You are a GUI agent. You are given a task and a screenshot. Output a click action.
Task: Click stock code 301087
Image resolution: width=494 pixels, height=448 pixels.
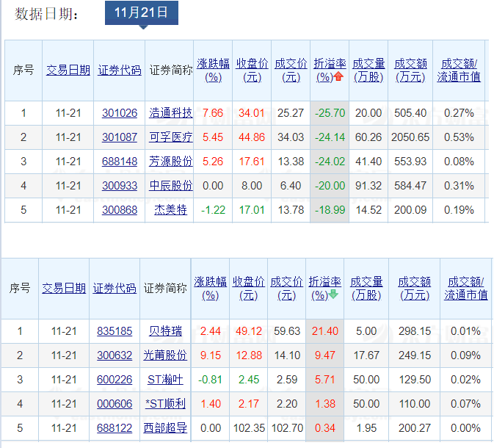[x=119, y=137]
